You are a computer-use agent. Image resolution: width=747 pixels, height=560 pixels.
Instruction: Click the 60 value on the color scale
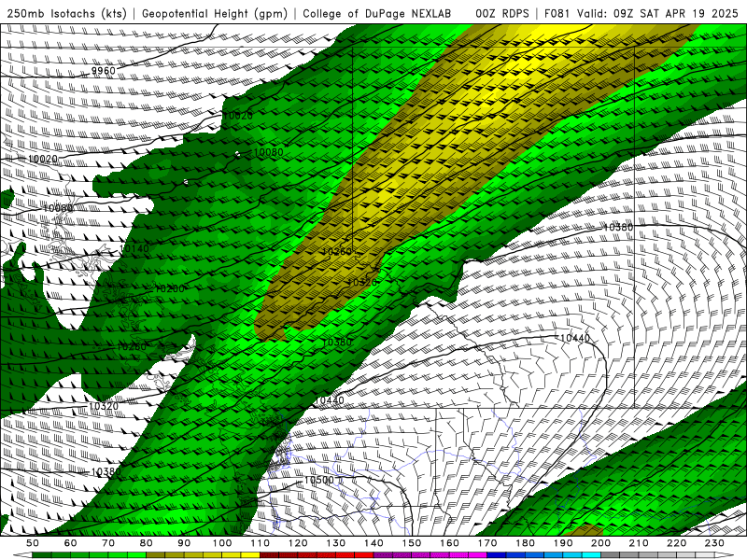tap(71, 543)
